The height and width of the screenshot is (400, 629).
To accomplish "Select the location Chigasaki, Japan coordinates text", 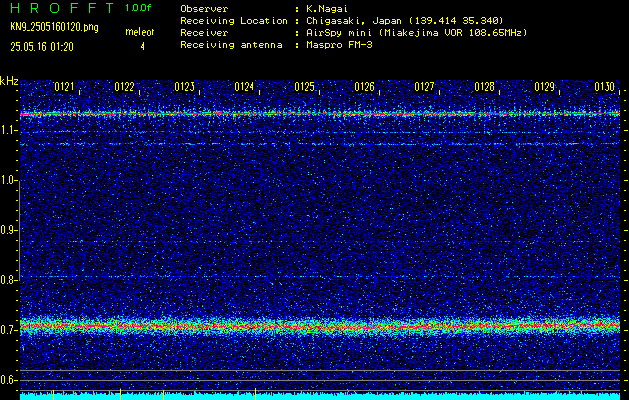I will pos(405,20).
